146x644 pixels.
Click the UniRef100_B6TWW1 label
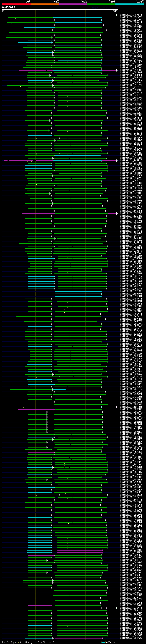tap(131, 42)
